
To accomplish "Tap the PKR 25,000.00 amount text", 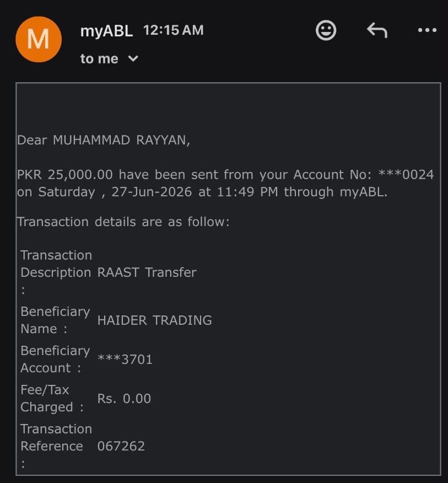I will [x=65, y=175].
